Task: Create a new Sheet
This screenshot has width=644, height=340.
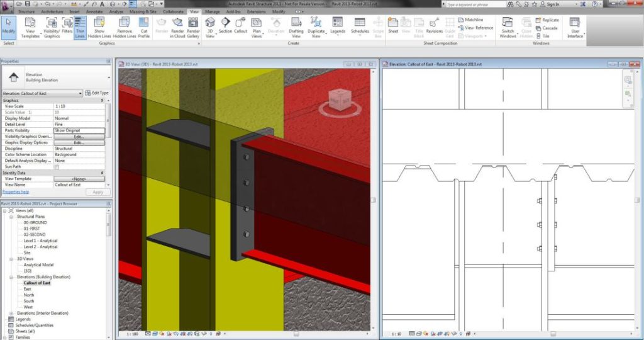Action: (x=393, y=25)
